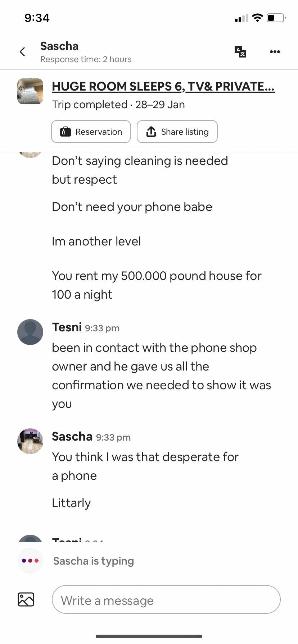Image resolution: width=298 pixels, height=644 pixels.
Task: Open the three-dot more options menu
Action: point(275,52)
